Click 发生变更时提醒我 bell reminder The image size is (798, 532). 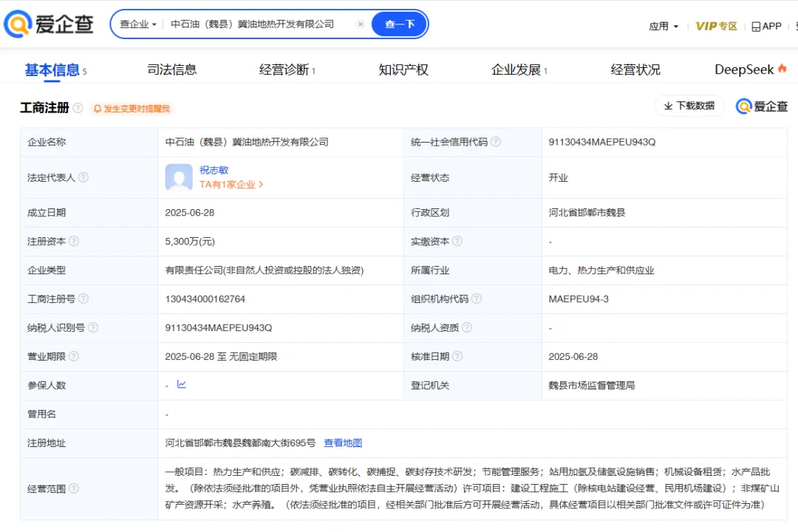(132, 109)
